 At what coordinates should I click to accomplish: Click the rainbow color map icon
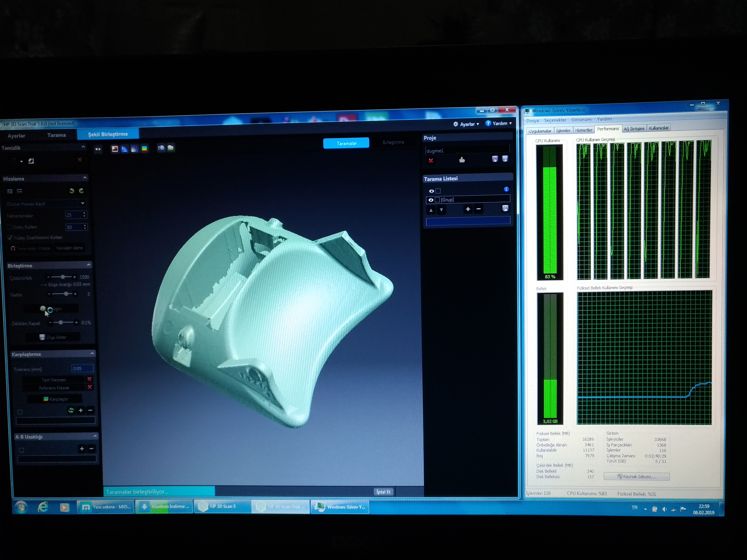pyautogui.click(x=144, y=148)
